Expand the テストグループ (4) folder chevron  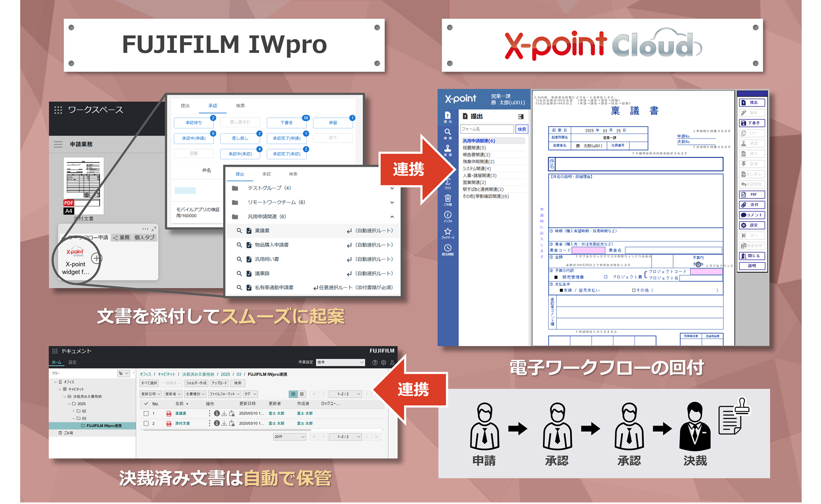pyautogui.click(x=392, y=188)
